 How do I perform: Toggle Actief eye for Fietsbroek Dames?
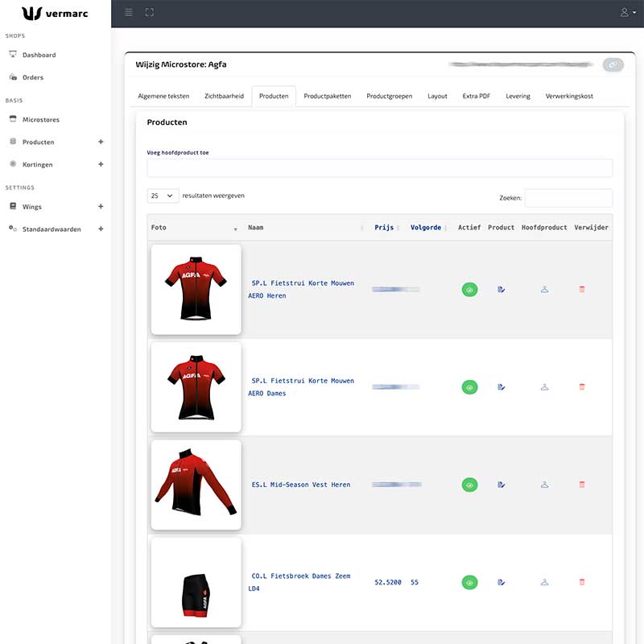(x=469, y=582)
